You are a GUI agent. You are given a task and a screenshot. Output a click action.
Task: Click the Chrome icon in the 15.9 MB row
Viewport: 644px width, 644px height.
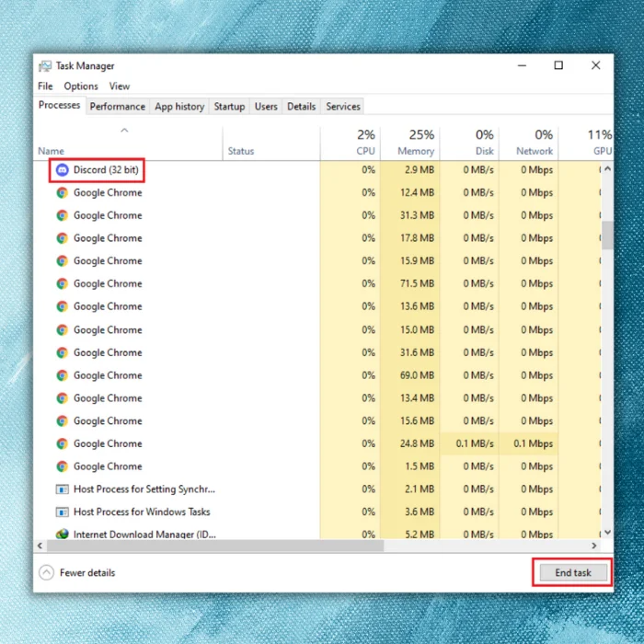click(62, 260)
